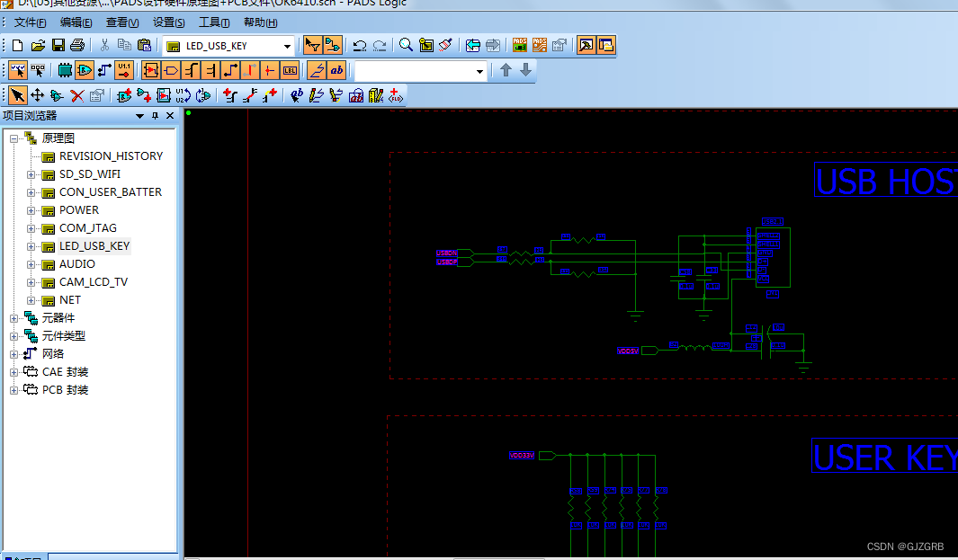Open the 工具 menu
This screenshot has height=560, width=958.
tap(214, 22)
